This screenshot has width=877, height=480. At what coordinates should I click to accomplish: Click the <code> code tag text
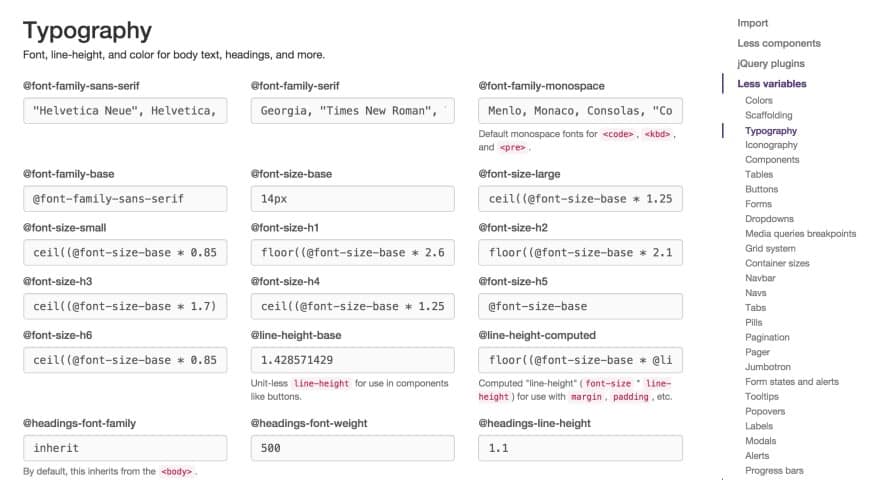coord(617,134)
